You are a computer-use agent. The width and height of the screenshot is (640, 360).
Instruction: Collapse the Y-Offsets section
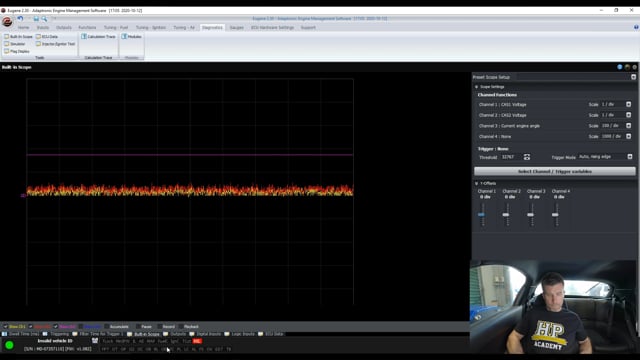point(476,183)
